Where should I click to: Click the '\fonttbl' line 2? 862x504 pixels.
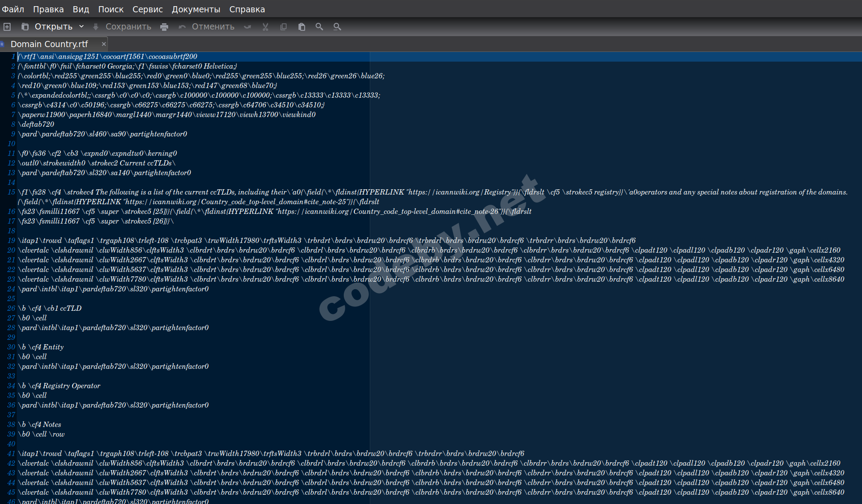(127, 66)
